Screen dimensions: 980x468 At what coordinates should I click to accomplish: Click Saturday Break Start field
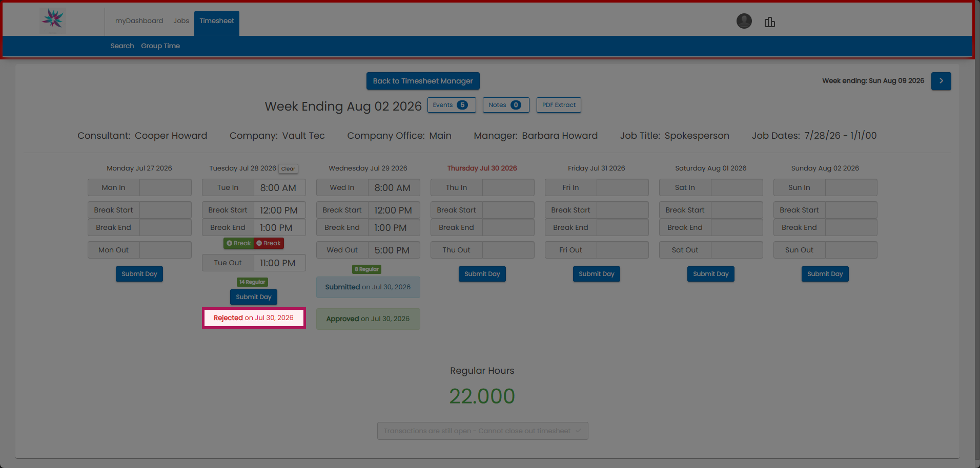[x=737, y=210]
